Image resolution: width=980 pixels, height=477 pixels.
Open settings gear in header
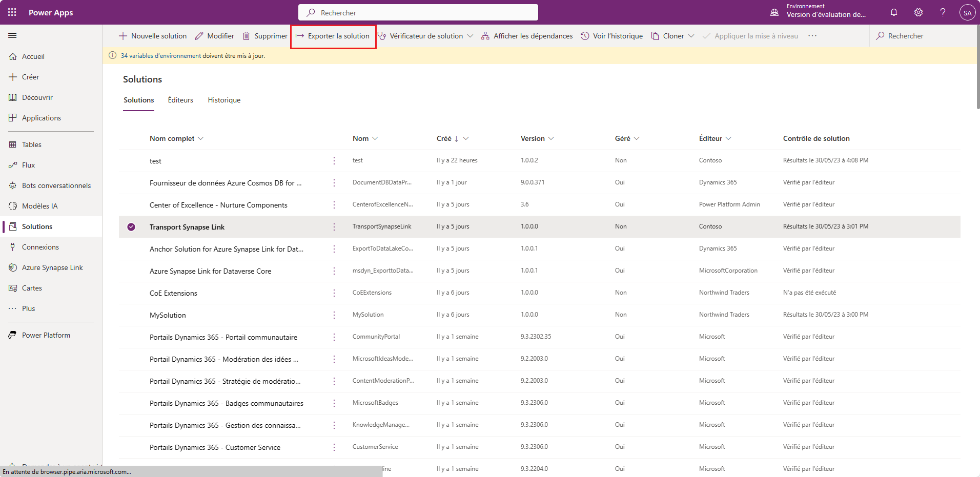918,12
